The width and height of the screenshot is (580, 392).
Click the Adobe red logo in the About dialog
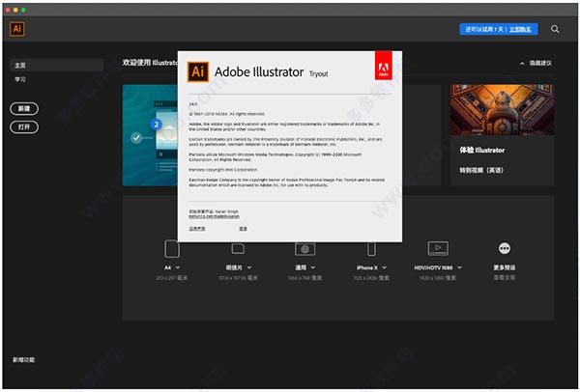383,66
